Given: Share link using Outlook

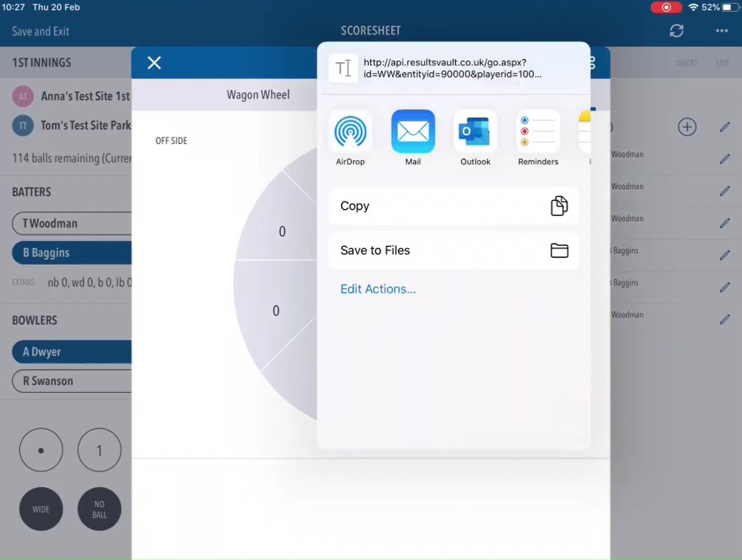Looking at the screenshot, I should click(x=475, y=132).
